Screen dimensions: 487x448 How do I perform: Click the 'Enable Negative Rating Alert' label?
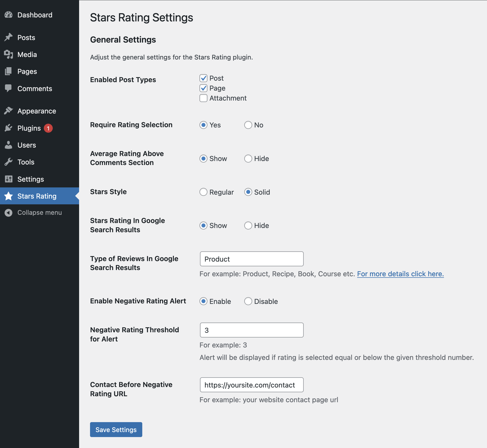[x=138, y=301]
